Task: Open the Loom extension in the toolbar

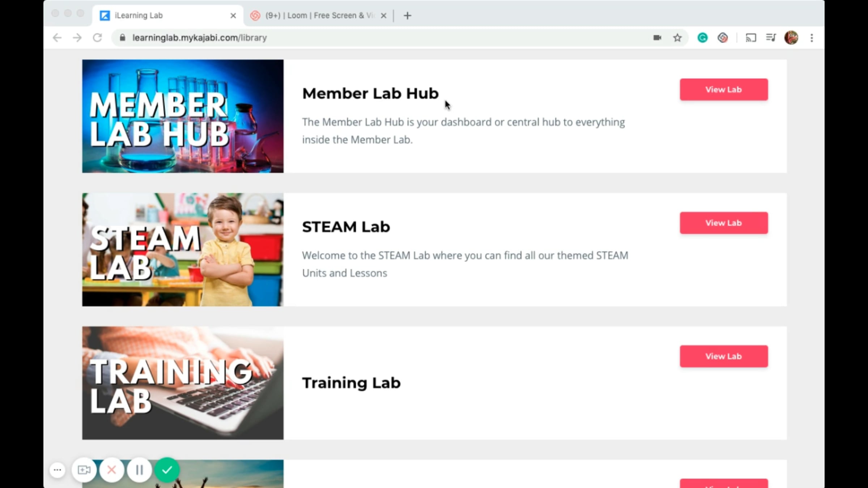Action: click(723, 38)
